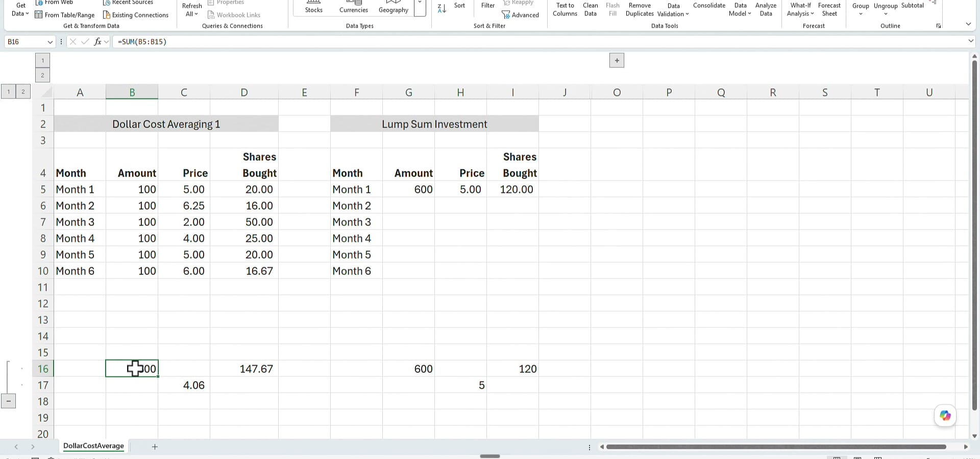
Task: Show row outline level 1
Action: coord(8,92)
